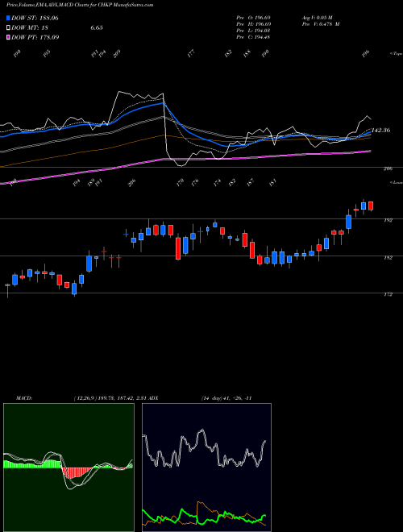The width and height of the screenshot is (403, 532).
Task: Click the 'Avg V: 0.95 M' value
Action: coord(318,18)
